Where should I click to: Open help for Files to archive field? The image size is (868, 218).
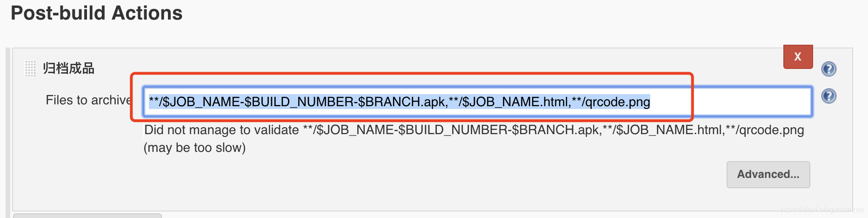(828, 96)
